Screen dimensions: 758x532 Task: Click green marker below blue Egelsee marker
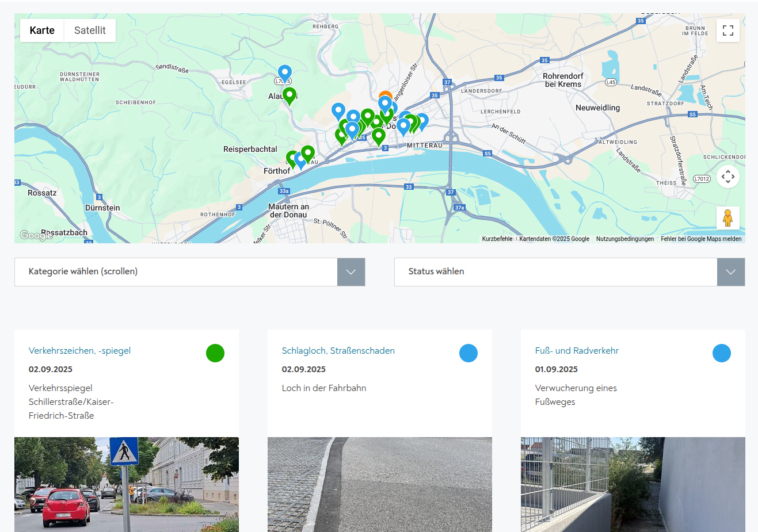290,94
